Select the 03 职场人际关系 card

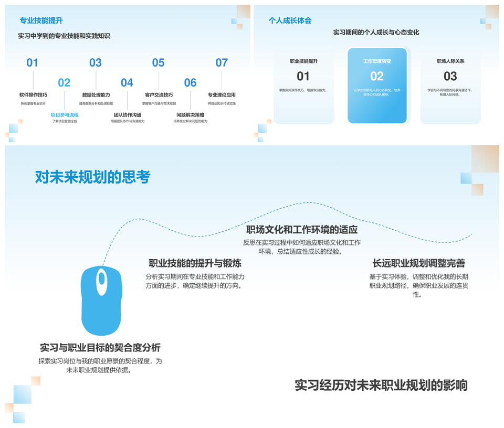pos(450,88)
